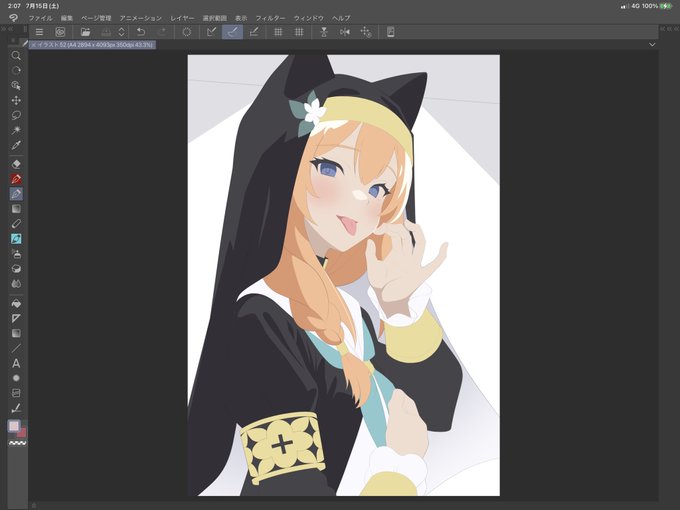Select the Blend tool

pos(16,284)
